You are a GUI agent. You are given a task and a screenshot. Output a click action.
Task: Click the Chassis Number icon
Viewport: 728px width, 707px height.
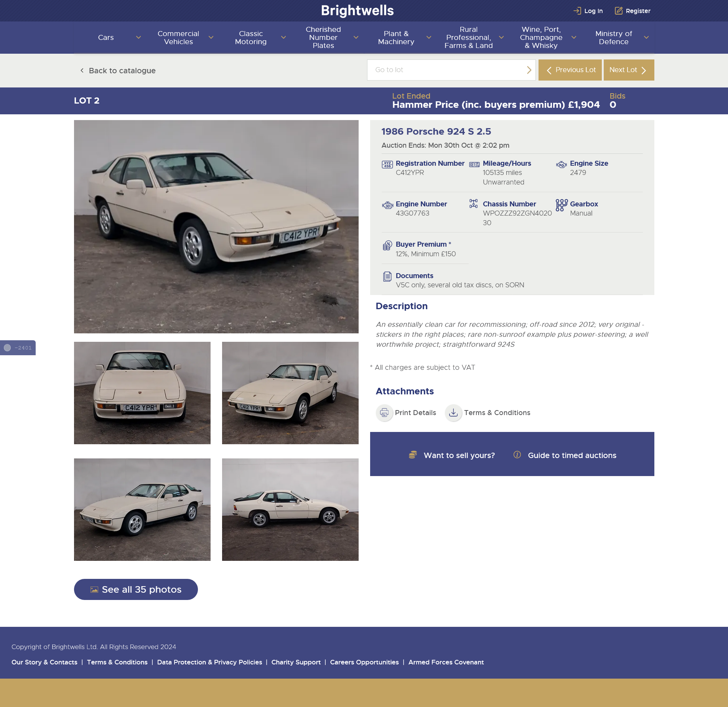[x=474, y=204]
